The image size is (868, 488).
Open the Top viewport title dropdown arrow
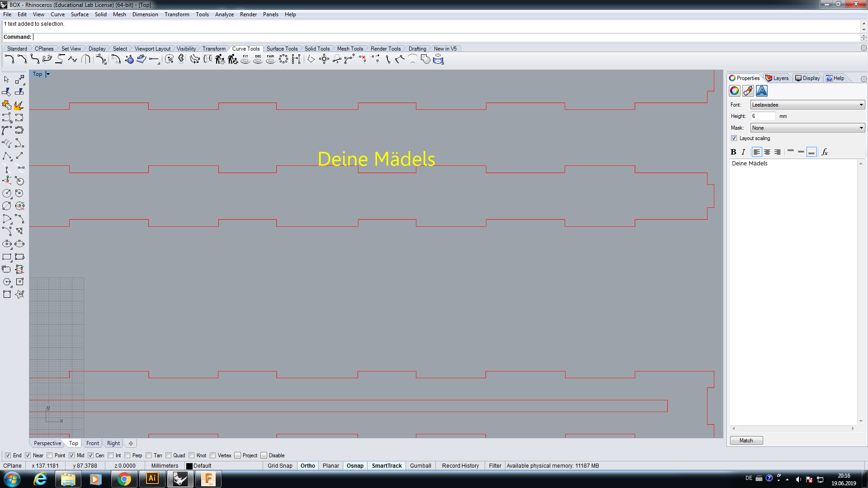click(48, 74)
